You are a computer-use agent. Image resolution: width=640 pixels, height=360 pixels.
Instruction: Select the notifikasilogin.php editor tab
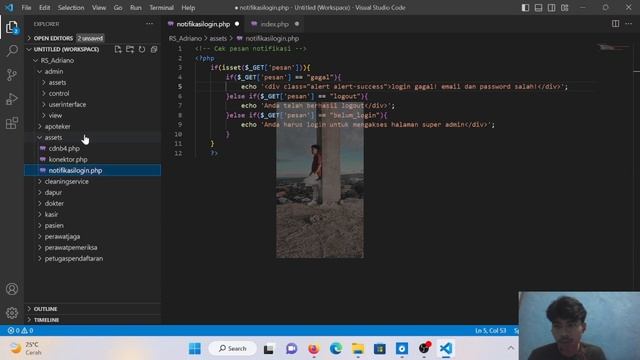(x=203, y=24)
